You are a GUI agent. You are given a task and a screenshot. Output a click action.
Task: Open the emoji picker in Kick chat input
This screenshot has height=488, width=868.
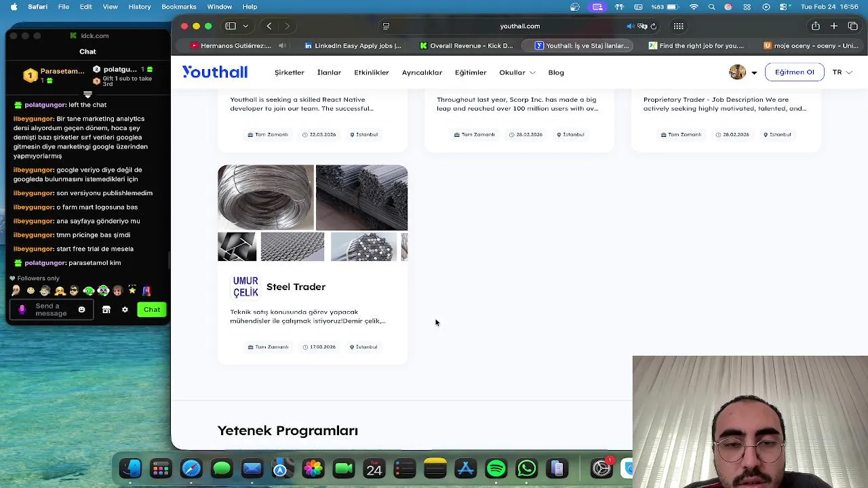(81, 310)
